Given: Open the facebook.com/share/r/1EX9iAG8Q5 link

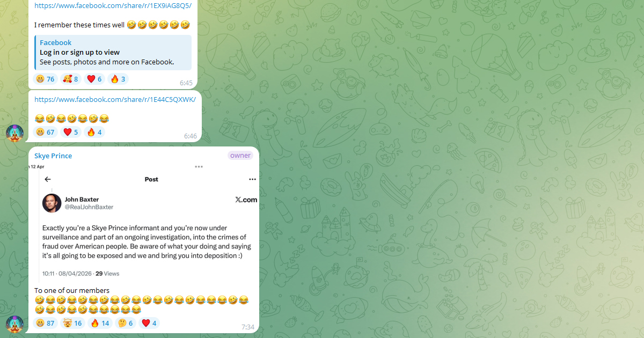Looking at the screenshot, I should click(x=113, y=6).
